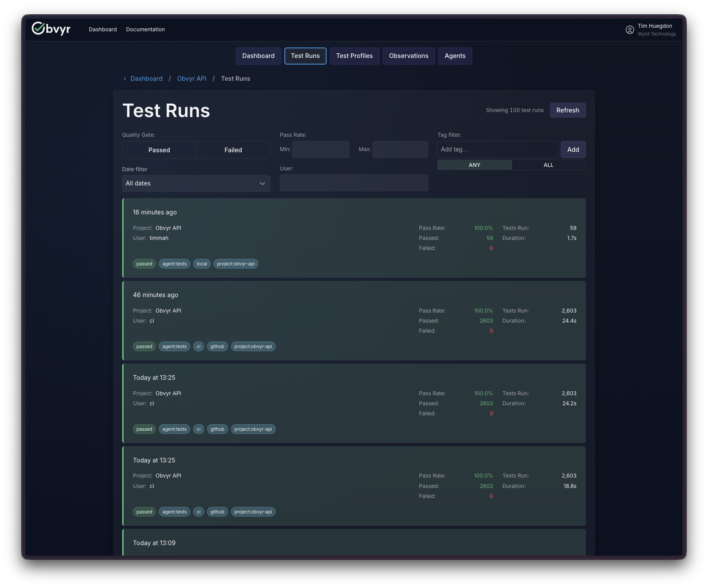Image resolution: width=708 pixels, height=588 pixels.
Task: Toggle the Failed quality gate filter
Action: [x=233, y=150]
